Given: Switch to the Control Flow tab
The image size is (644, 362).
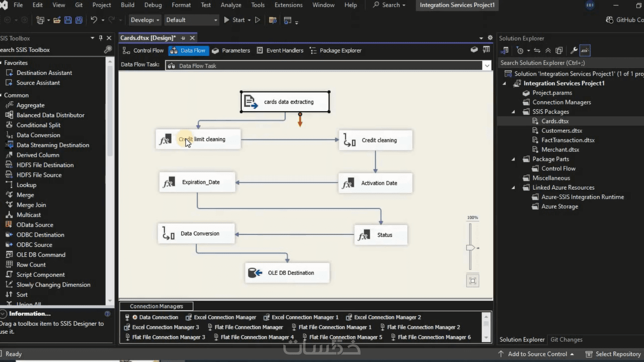Looking at the screenshot, I should [x=143, y=50].
